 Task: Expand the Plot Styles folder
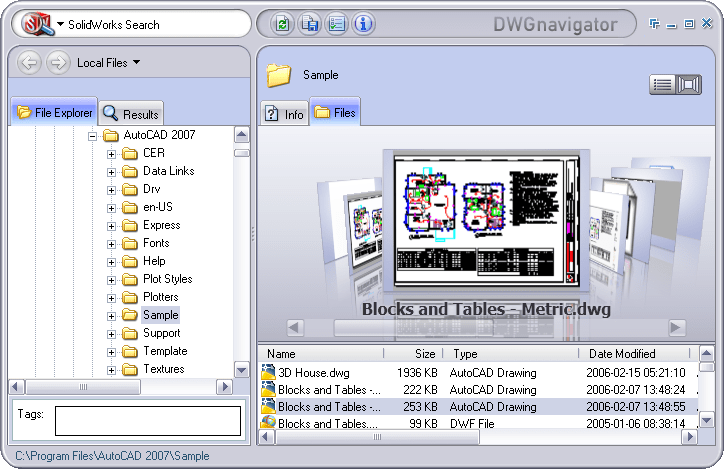tap(111, 280)
